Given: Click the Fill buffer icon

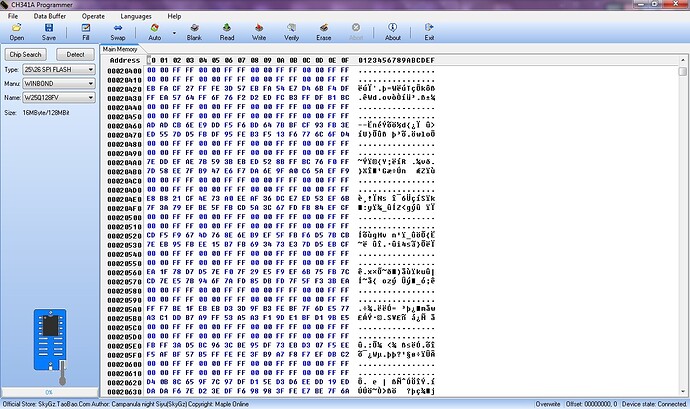Looking at the screenshot, I should pos(86,30).
